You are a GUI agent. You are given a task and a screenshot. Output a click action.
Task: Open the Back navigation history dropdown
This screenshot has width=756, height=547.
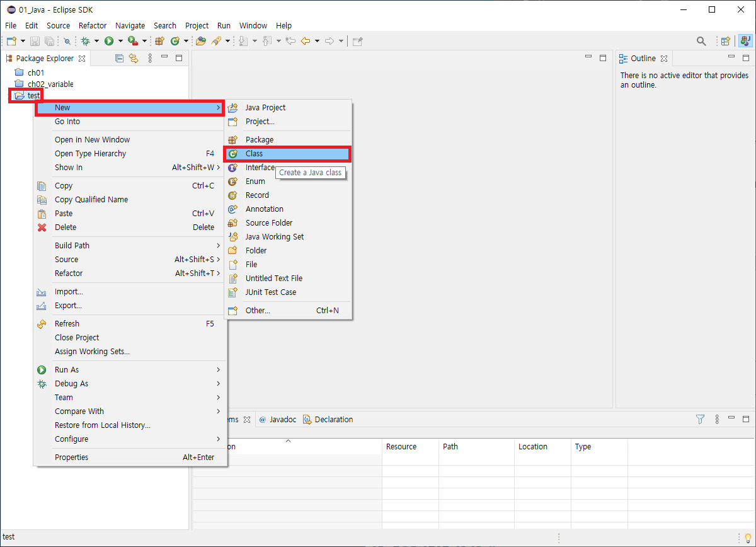pyautogui.click(x=317, y=41)
